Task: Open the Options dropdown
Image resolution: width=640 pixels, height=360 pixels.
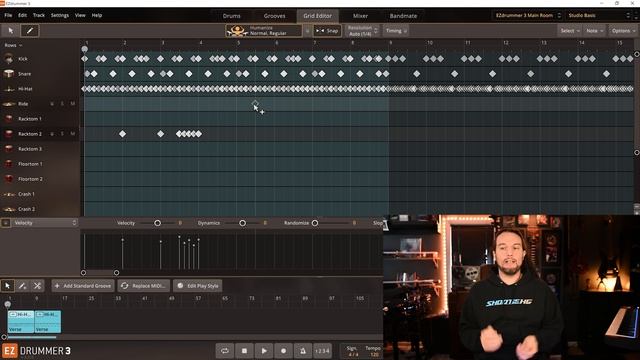Action: click(623, 31)
